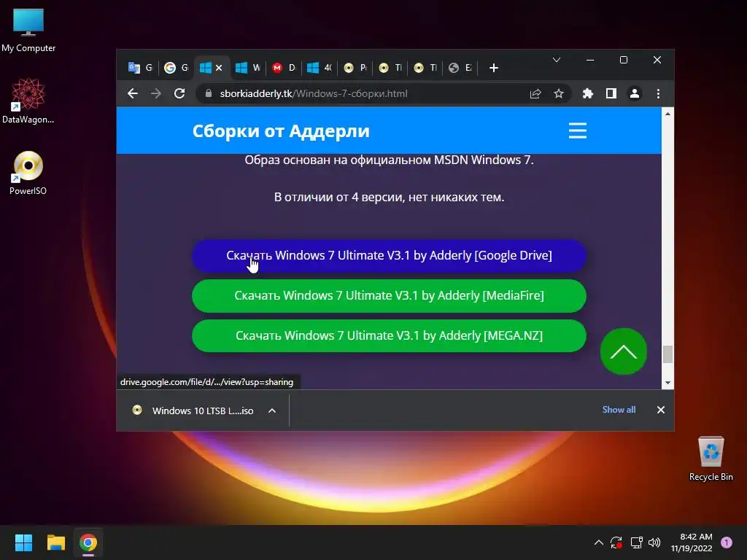Switch to the Google Translate tab
Screen dimensions: 747x560
point(141,68)
